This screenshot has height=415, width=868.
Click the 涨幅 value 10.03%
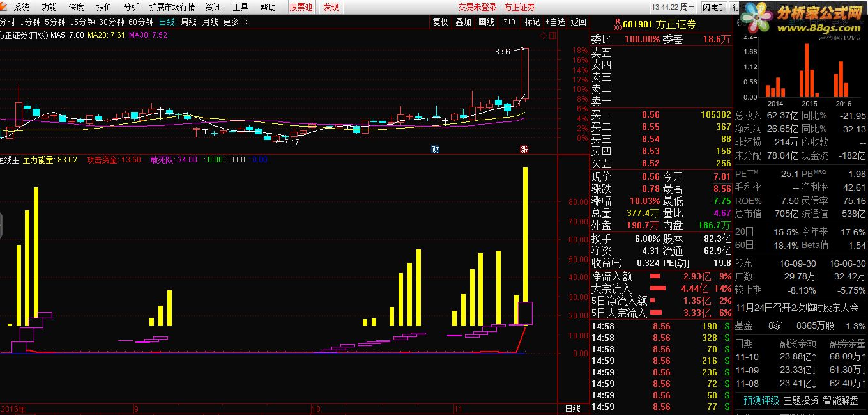point(646,201)
